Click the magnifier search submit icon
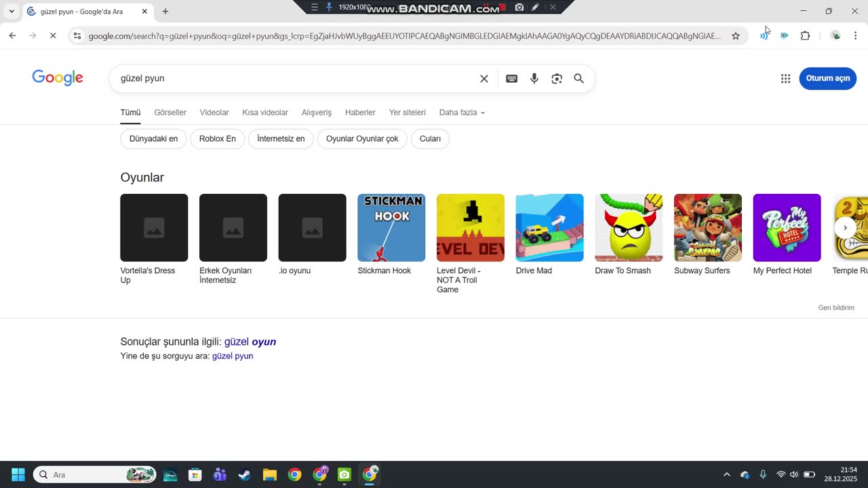Image resolution: width=868 pixels, height=488 pixels. [578, 79]
